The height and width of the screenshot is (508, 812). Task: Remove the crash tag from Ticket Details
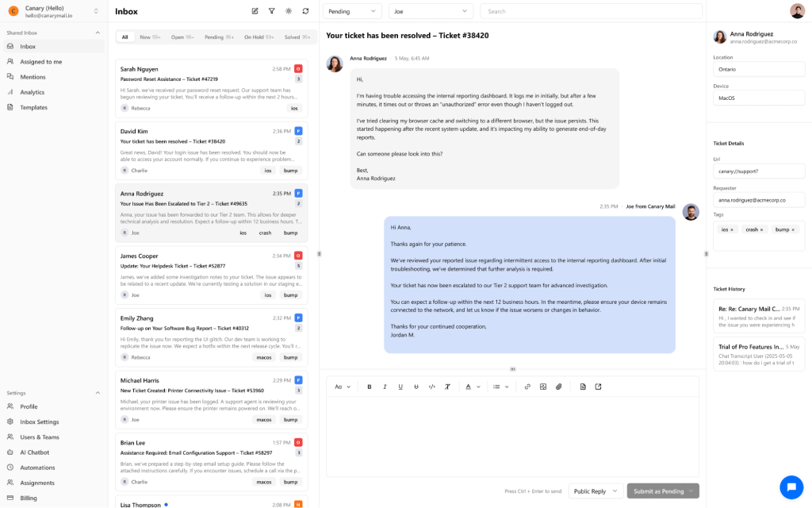[x=761, y=229]
